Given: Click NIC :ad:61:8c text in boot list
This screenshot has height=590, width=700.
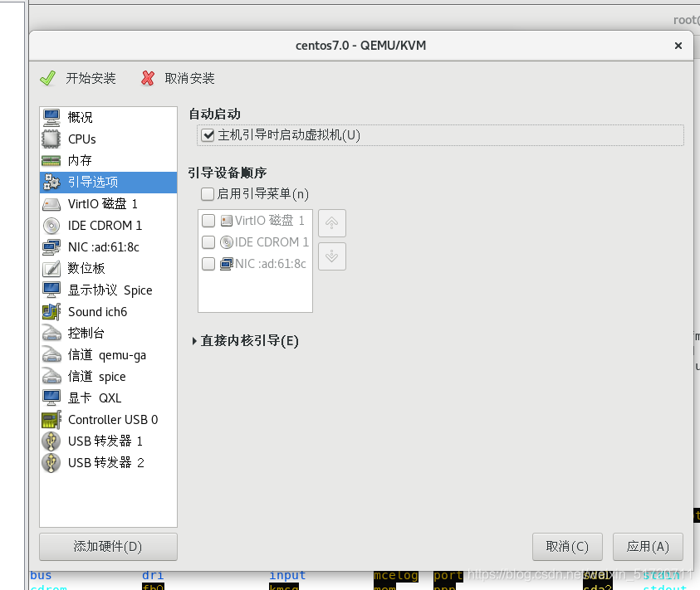Looking at the screenshot, I should 271,264.
